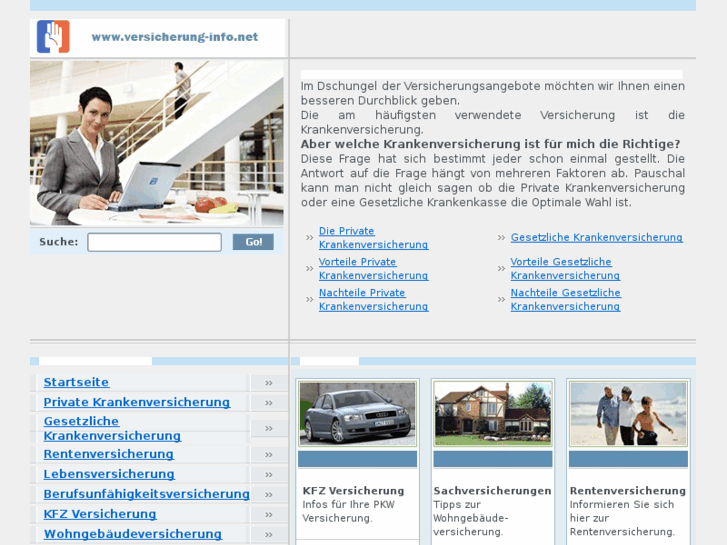Select Lebensversicherung in sidebar menu
This screenshot has width=727, height=545.
click(x=109, y=474)
